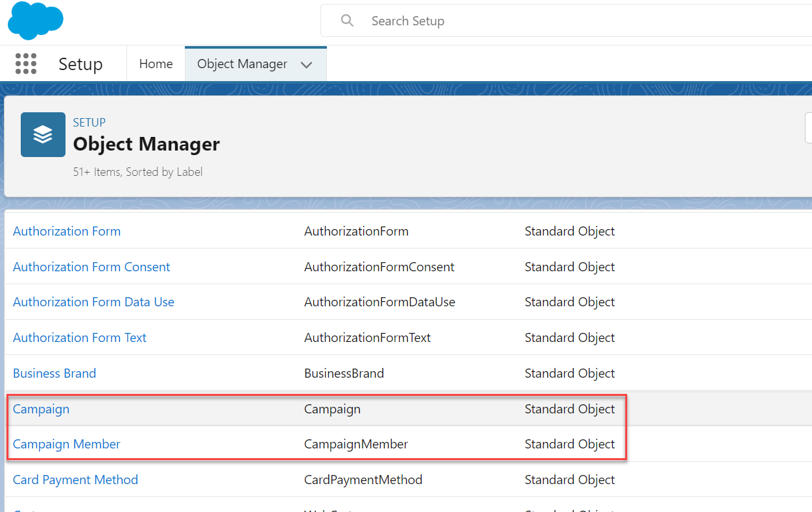Click Standard Object in Business Brand row
This screenshot has height=512, width=812.
tap(569, 373)
